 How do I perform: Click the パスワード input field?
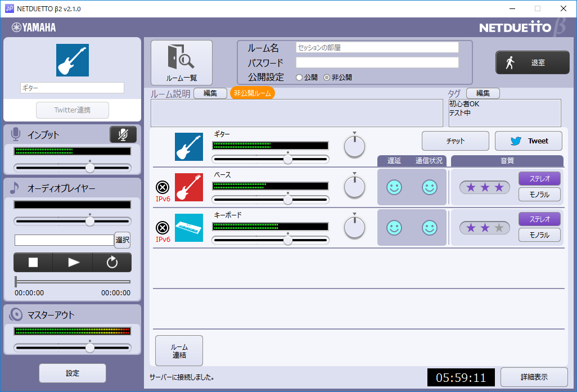click(377, 62)
